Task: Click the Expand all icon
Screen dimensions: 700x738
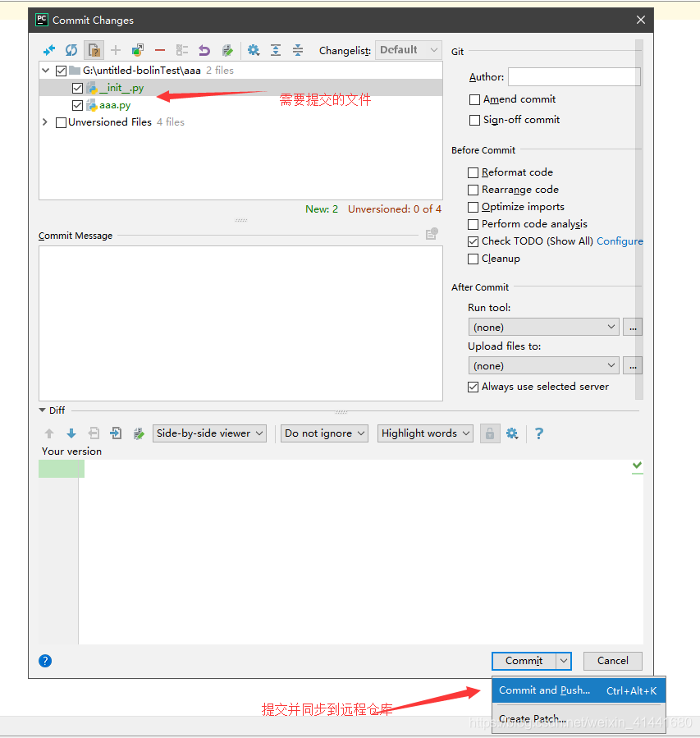Action: (x=276, y=50)
